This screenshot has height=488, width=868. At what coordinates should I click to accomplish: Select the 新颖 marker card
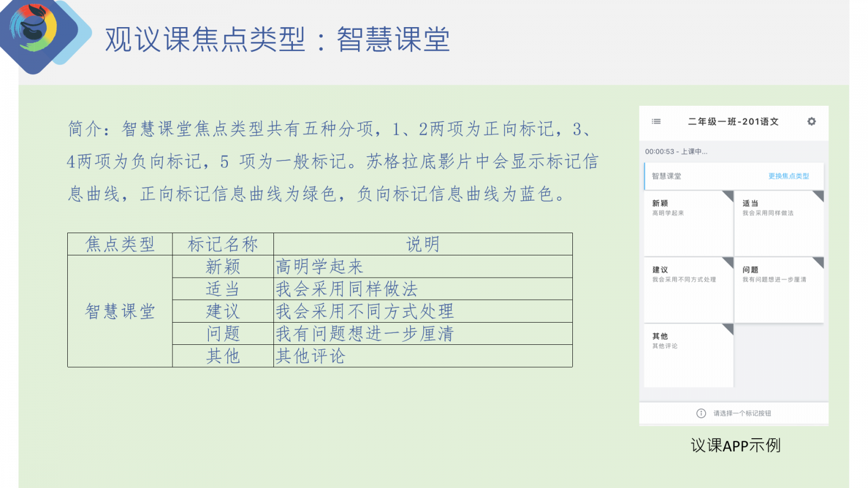[x=688, y=223]
